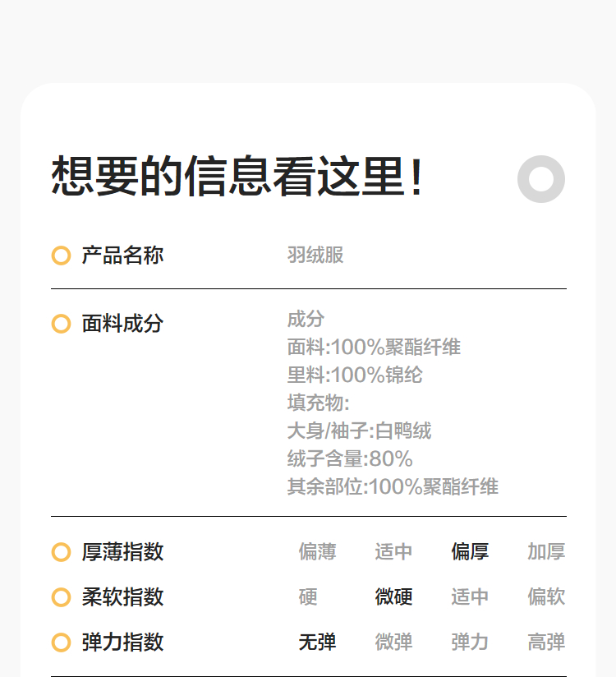Viewport: 616px width, 677px height.
Task: Click the orange circle beside 厚薄指数
Action: pyautogui.click(x=61, y=552)
